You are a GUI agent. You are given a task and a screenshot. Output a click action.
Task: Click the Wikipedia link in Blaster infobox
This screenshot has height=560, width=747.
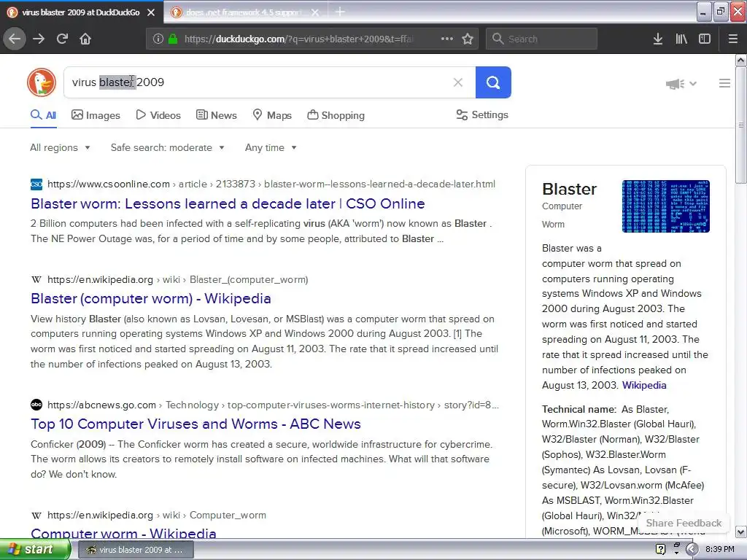(644, 385)
